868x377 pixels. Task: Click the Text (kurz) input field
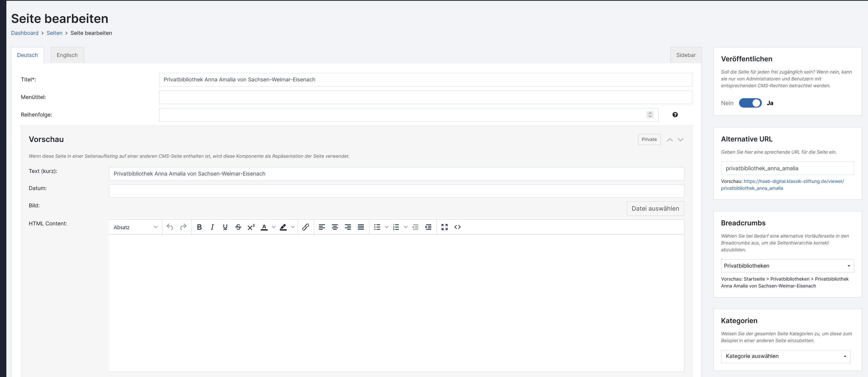pos(396,174)
